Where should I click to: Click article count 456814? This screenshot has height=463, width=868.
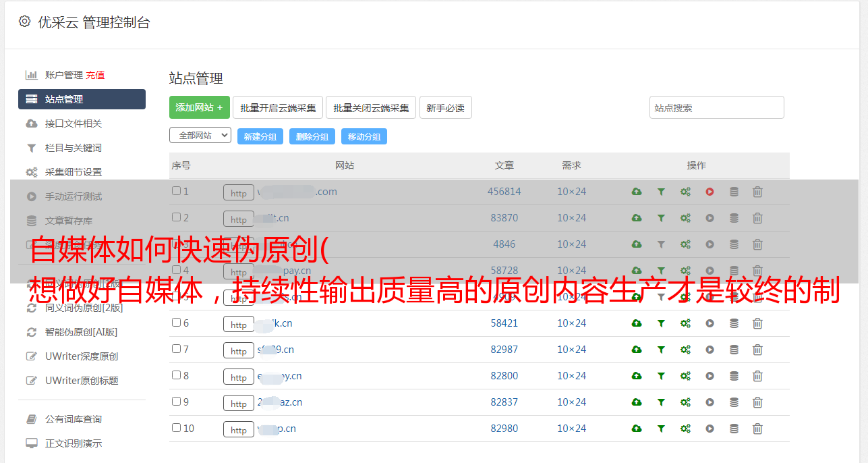(x=504, y=192)
